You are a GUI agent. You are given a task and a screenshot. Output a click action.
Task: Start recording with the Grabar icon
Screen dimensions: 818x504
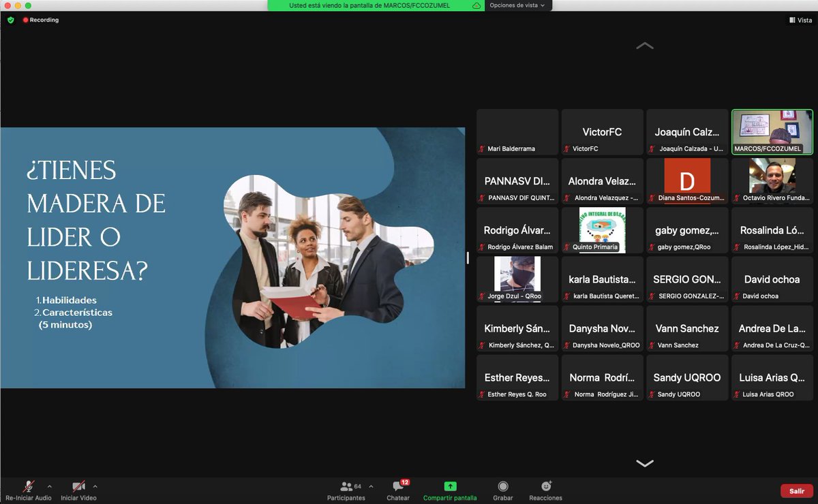point(503,486)
